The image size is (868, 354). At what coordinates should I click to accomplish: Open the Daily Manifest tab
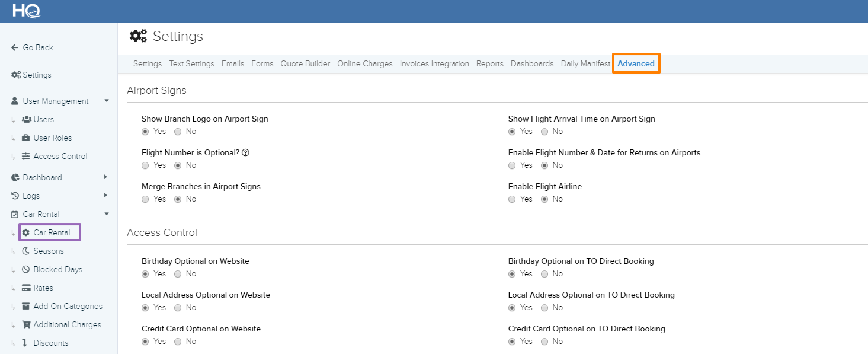(x=585, y=63)
